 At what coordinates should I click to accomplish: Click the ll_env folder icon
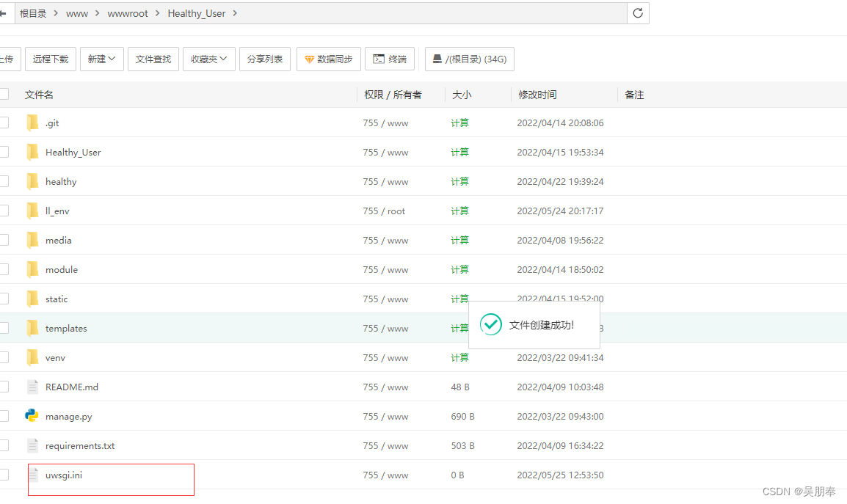point(32,211)
